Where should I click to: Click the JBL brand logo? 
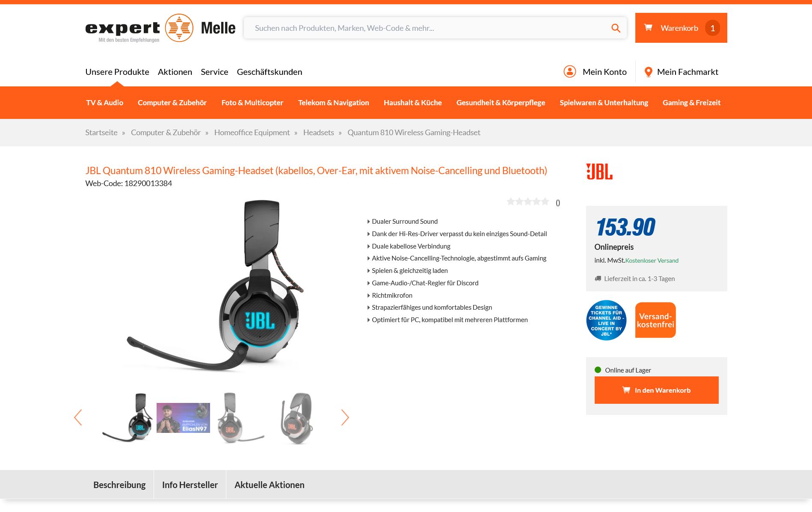click(599, 172)
